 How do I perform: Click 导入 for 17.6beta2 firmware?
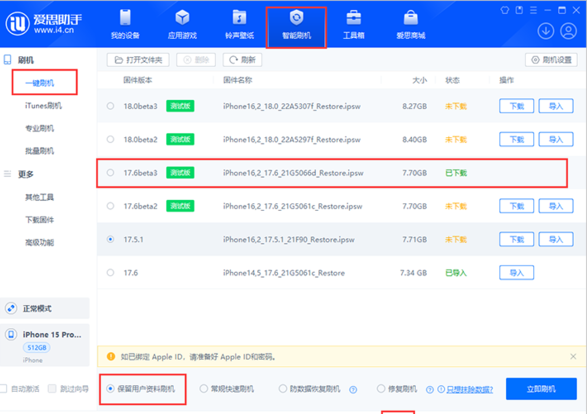[556, 206]
